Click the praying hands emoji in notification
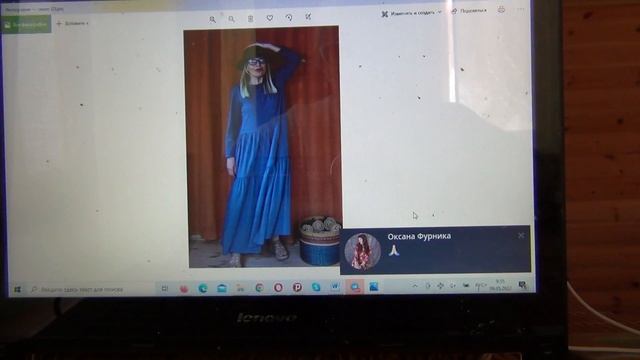The height and width of the screenshot is (360, 640). point(393,250)
